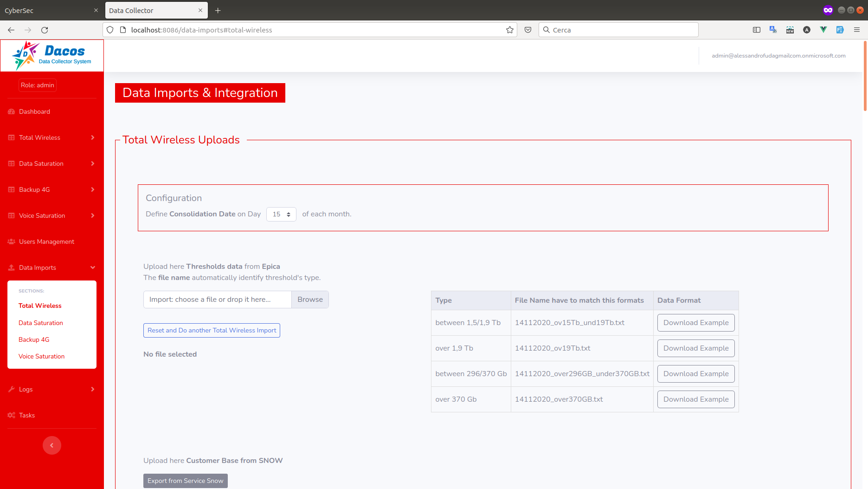The height and width of the screenshot is (489, 868).
Task: Click the NEW badge extension icon
Action: tap(790, 30)
